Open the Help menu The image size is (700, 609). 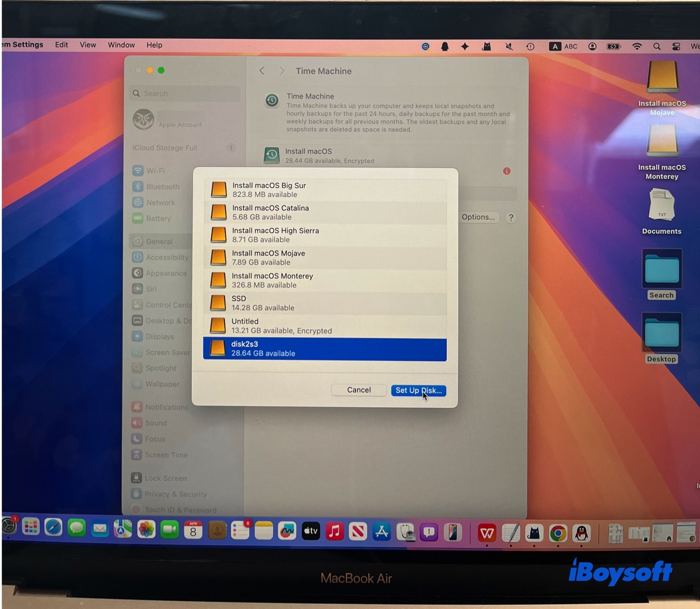[154, 45]
